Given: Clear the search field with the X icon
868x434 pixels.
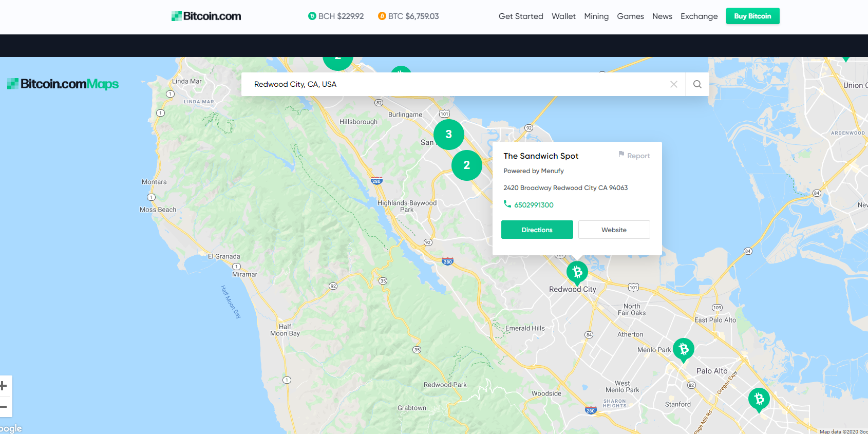Looking at the screenshot, I should click(x=674, y=84).
